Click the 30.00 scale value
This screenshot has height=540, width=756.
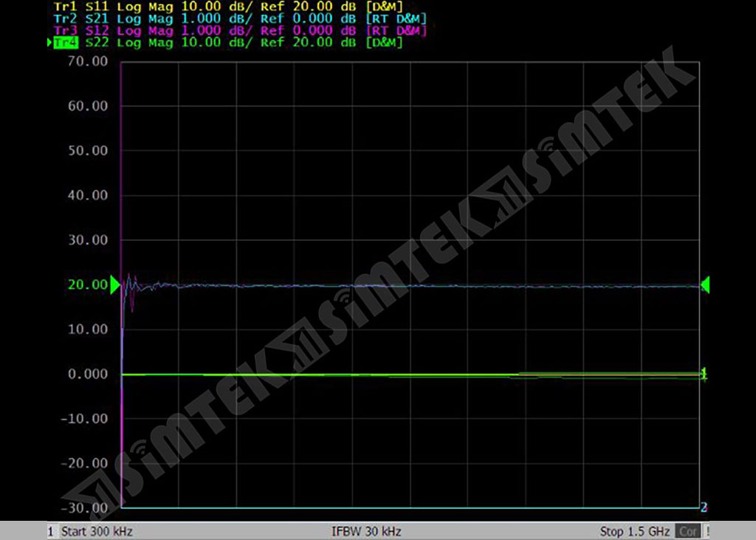(x=88, y=240)
